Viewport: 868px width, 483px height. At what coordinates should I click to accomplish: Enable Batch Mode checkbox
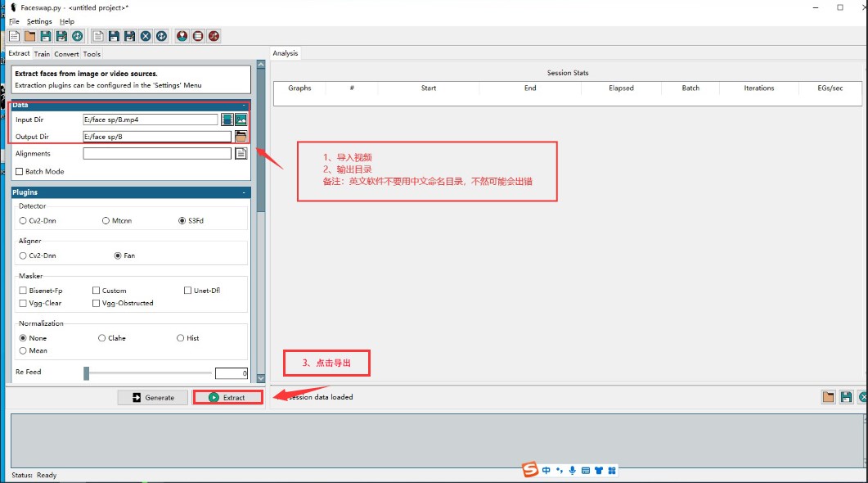point(20,172)
